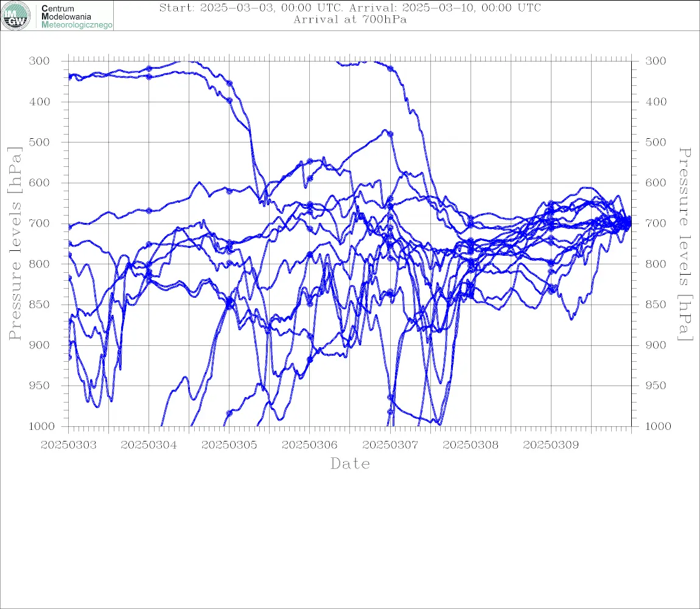The height and width of the screenshot is (609, 700).
Task: Click the 20250309 date label
Action: (551, 445)
